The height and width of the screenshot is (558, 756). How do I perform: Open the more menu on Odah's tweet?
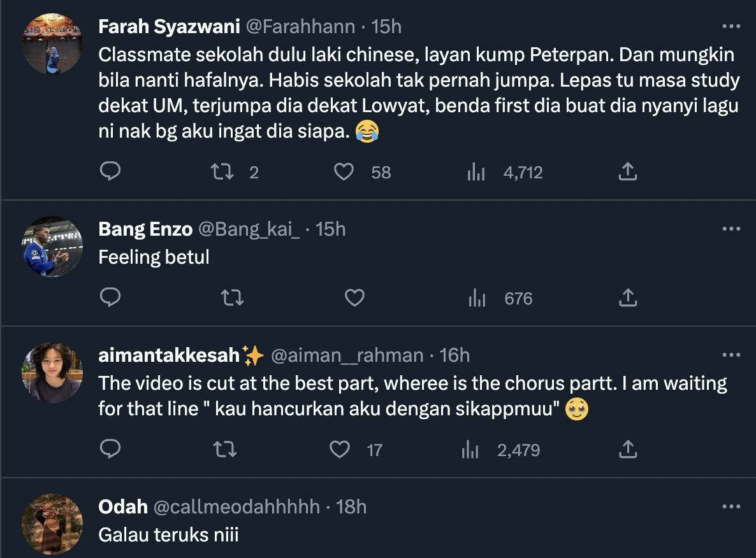point(731,507)
